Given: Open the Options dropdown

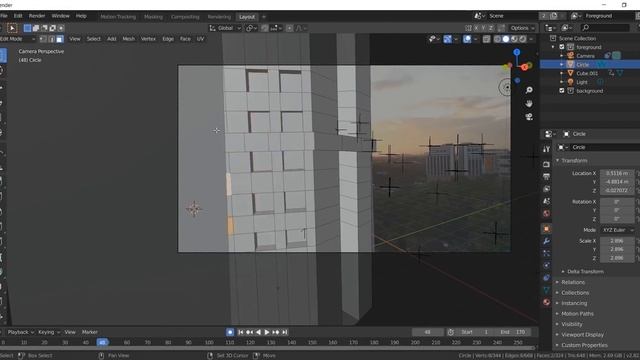Looking at the screenshot, I should pos(522,28).
